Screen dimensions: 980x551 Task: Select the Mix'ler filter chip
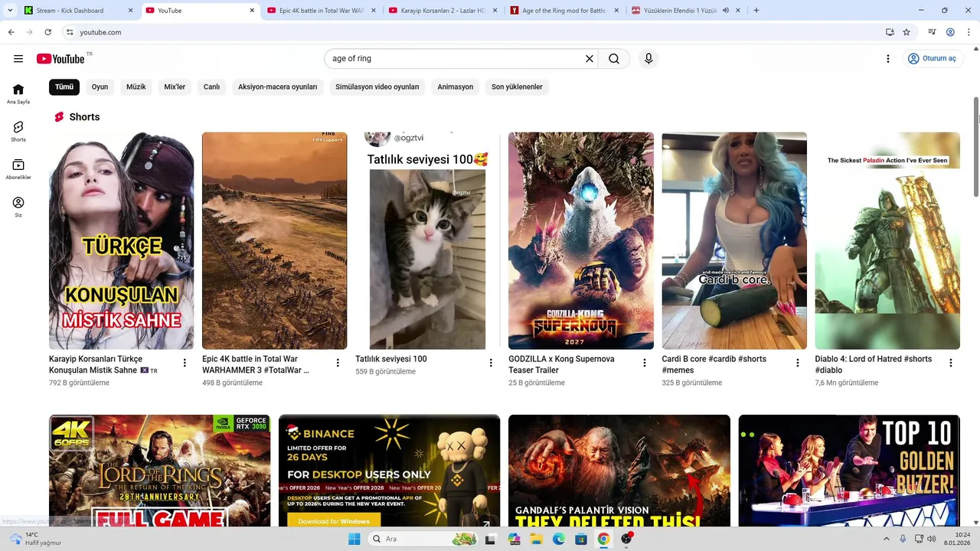pos(175,86)
